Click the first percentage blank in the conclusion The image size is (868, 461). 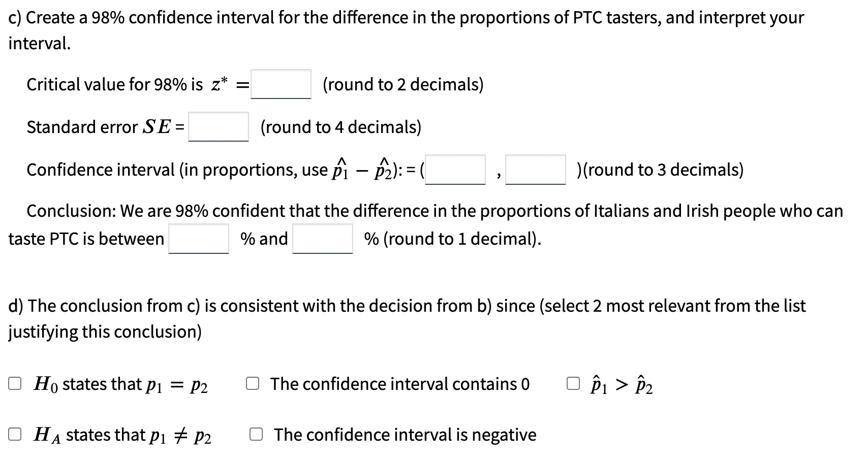coord(198,239)
